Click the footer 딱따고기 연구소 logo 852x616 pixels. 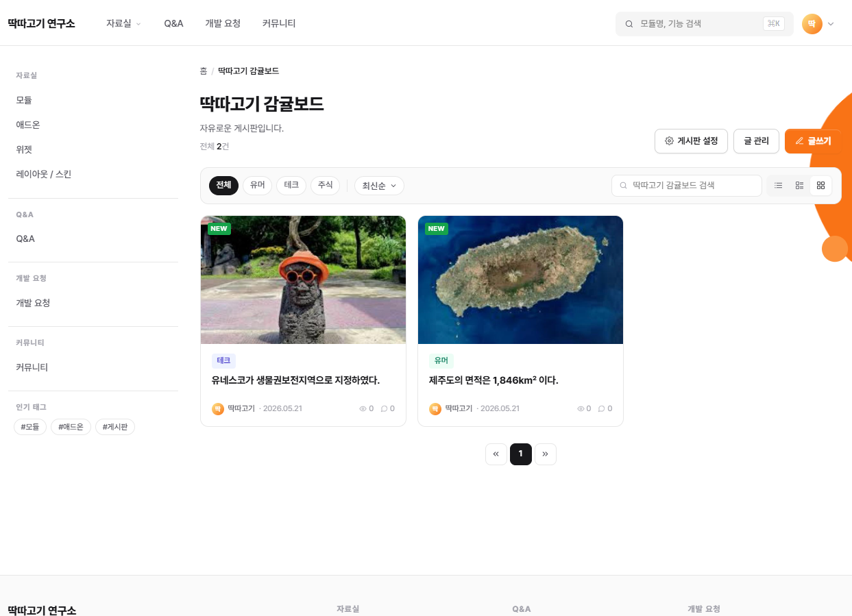[42, 610]
